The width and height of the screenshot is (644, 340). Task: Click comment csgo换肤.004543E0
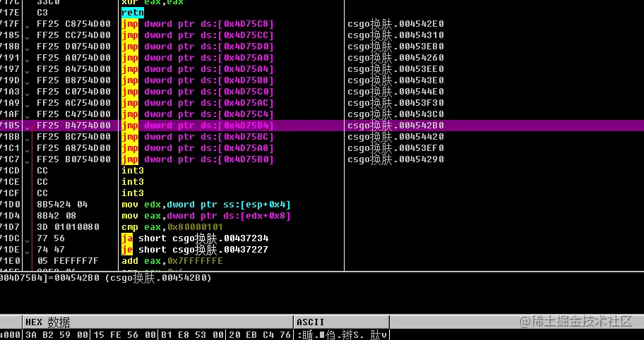(x=395, y=80)
